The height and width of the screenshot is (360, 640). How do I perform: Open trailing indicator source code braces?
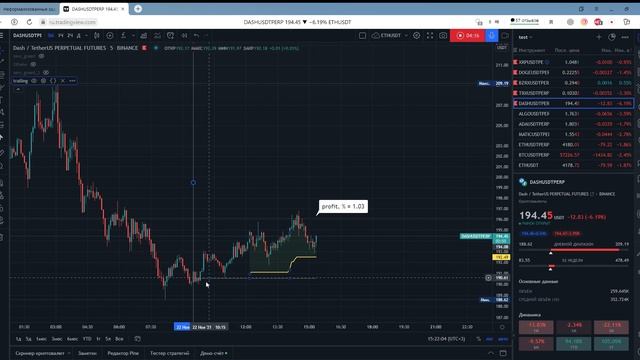click(x=53, y=81)
